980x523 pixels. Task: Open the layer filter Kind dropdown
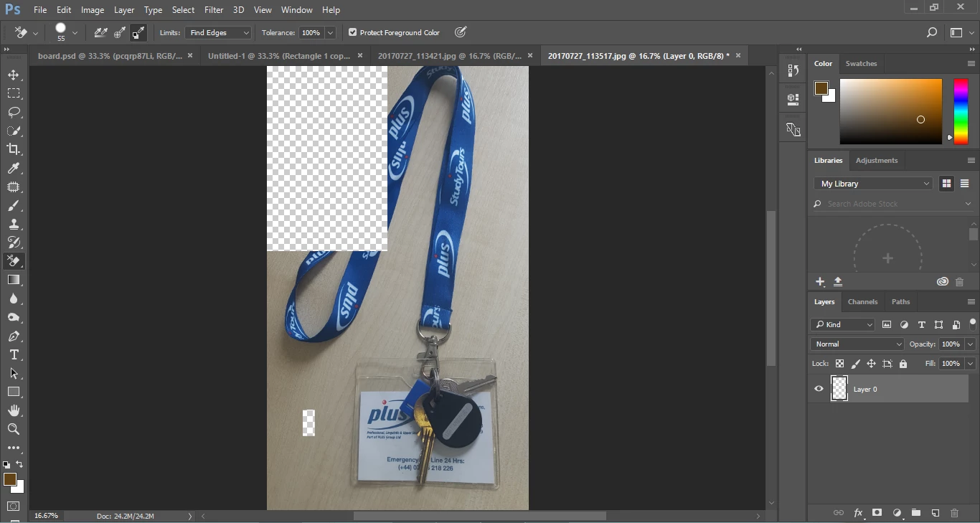click(843, 325)
